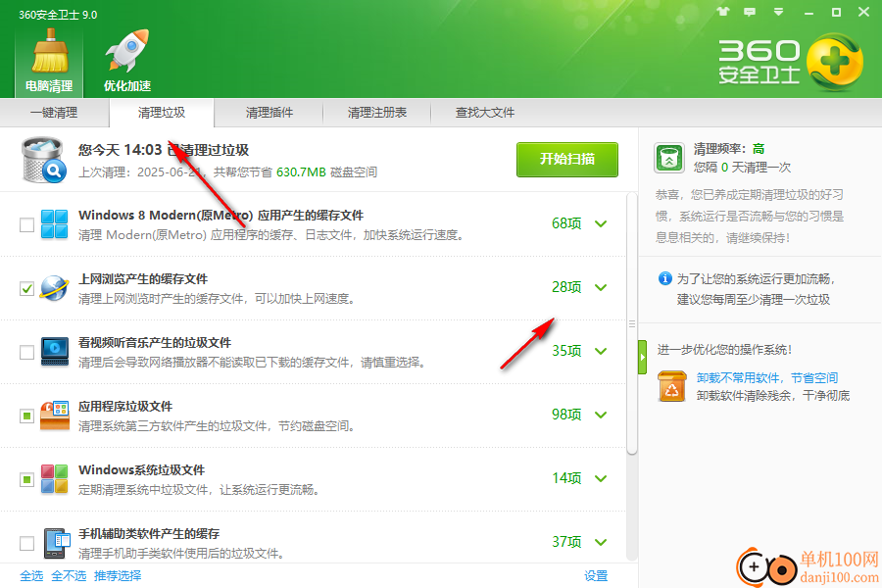The image size is (882, 588).
Task: Toggle the 应用程序垃圾文件 checkbox
Action: [x=26, y=416]
